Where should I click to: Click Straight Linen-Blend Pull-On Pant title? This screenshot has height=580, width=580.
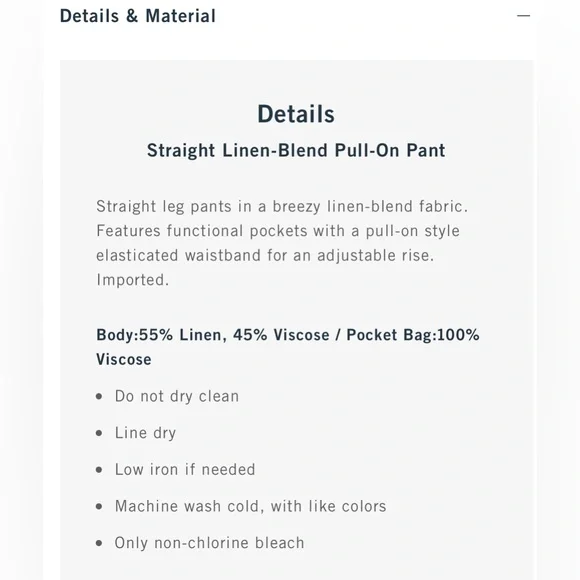(296, 151)
